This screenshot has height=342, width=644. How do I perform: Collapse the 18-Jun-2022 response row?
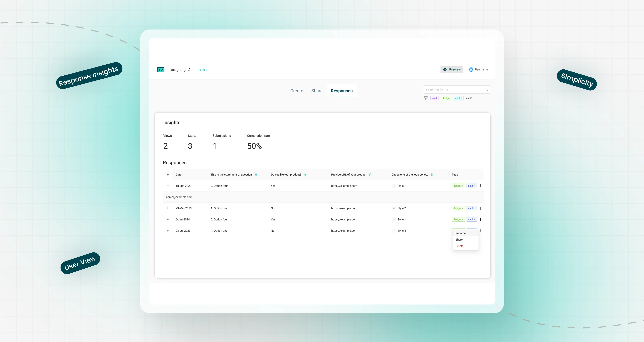click(168, 186)
